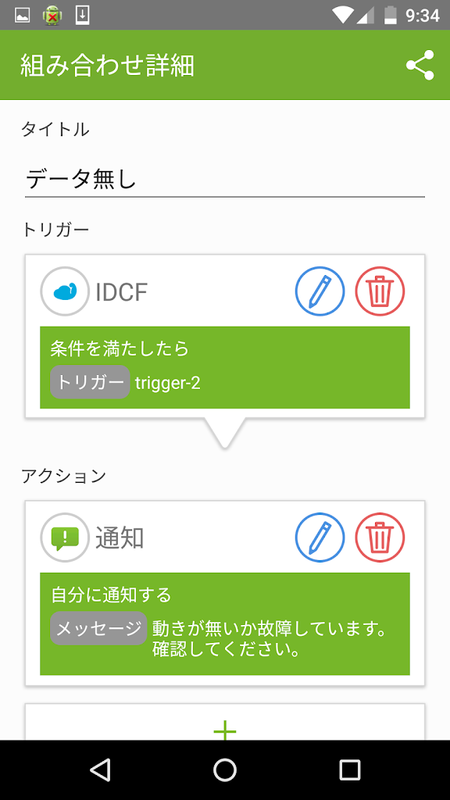Open the 自分に通知する green action box
The image size is (450, 800).
pos(225,623)
